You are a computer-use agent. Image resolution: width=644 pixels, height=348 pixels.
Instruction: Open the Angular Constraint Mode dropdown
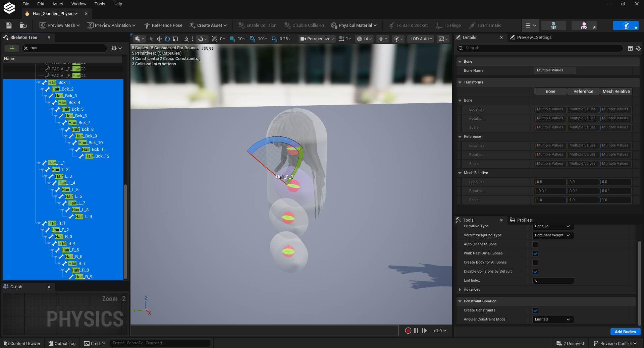tap(553, 320)
